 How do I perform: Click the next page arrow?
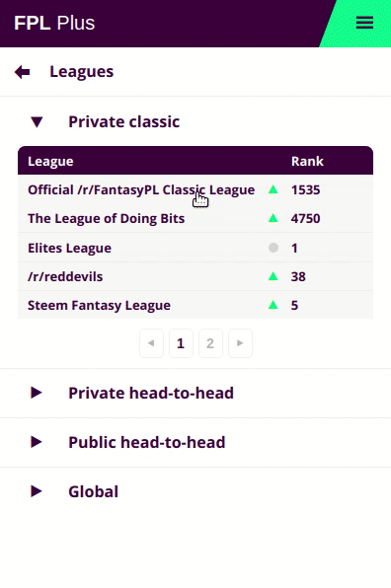pos(240,343)
